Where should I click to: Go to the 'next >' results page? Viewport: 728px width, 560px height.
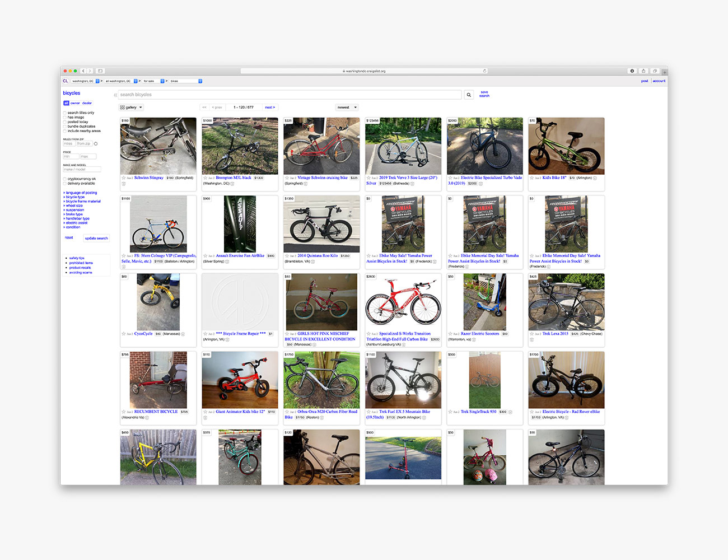pyautogui.click(x=269, y=108)
